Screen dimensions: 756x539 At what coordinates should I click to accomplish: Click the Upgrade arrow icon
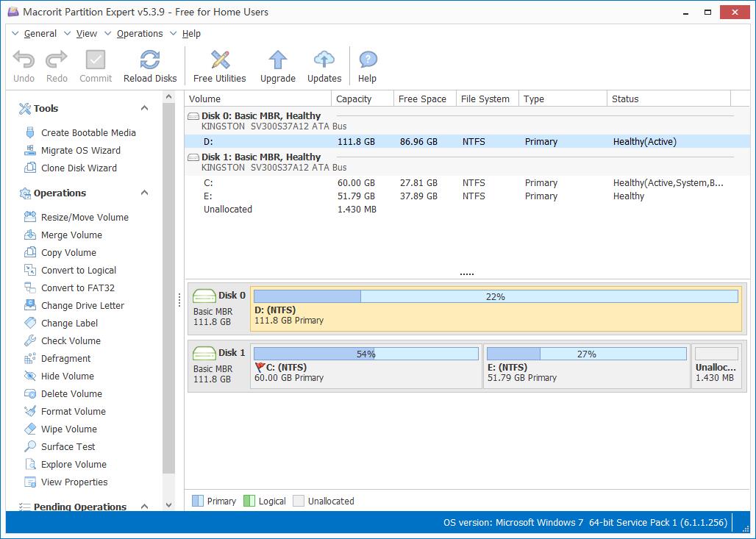(x=277, y=60)
